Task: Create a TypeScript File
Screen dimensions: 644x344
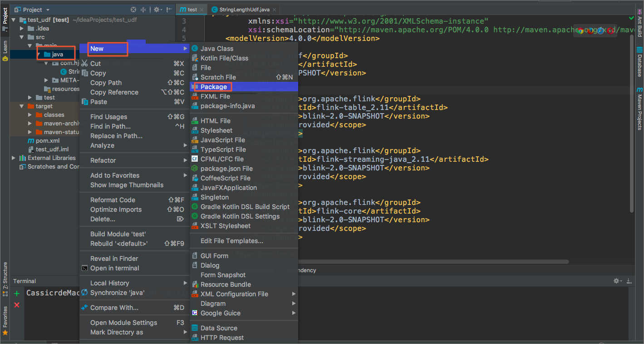Action: click(x=243, y=150)
